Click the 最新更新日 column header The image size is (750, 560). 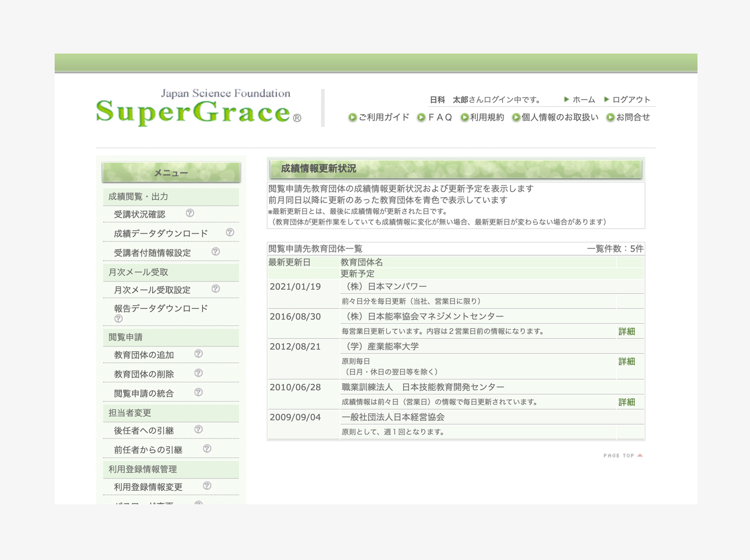click(289, 262)
